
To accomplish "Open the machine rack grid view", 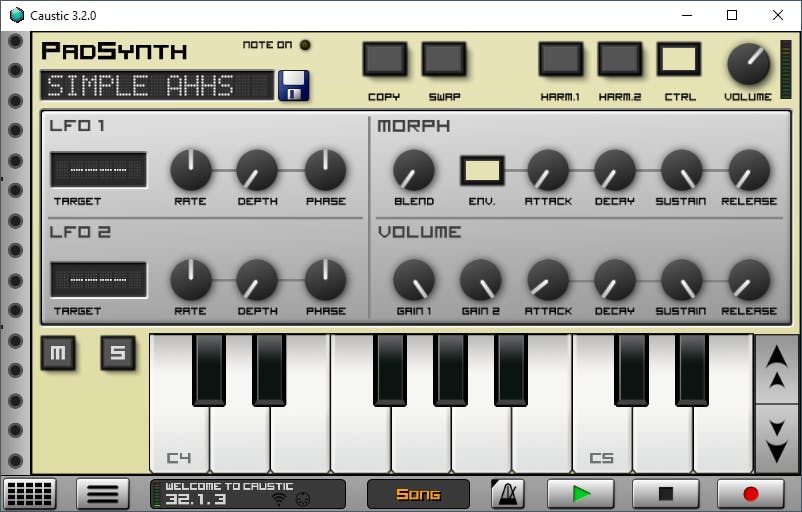I will point(30,494).
